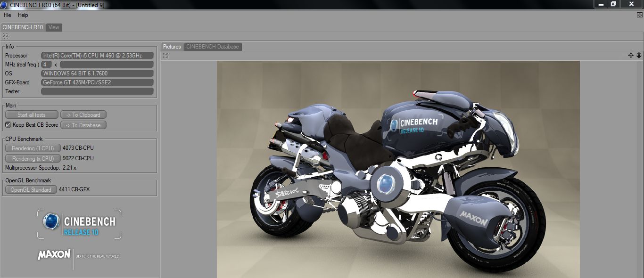The width and height of the screenshot is (644, 278).
Task: Restore down the application window
Action: click(613, 4)
